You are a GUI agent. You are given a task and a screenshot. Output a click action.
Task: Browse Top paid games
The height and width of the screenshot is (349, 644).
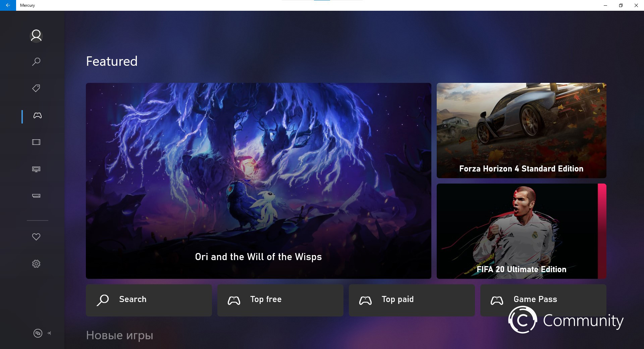pos(412,300)
